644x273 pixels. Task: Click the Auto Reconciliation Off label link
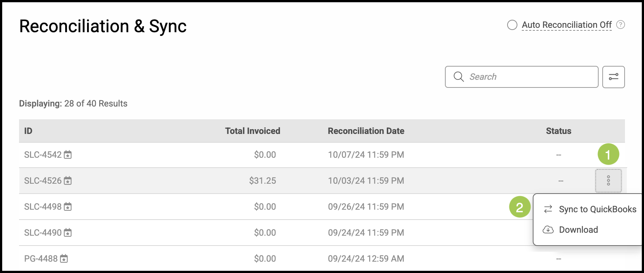(566, 25)
